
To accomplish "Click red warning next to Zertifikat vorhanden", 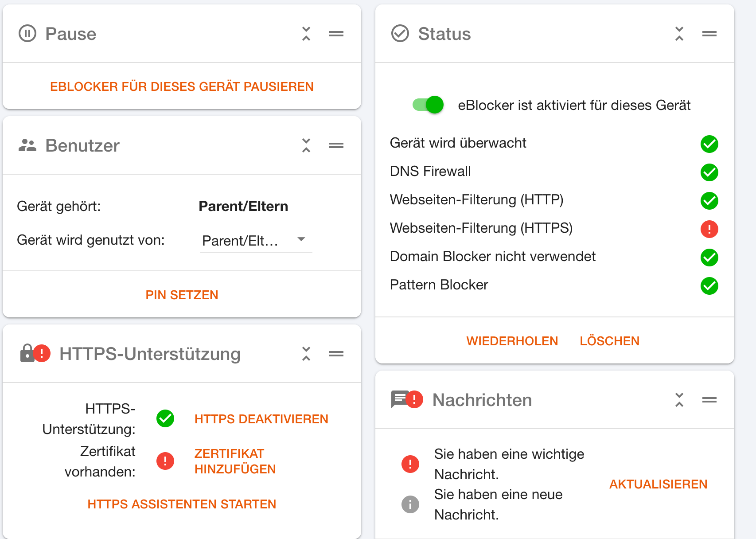I will pos(165,461).
